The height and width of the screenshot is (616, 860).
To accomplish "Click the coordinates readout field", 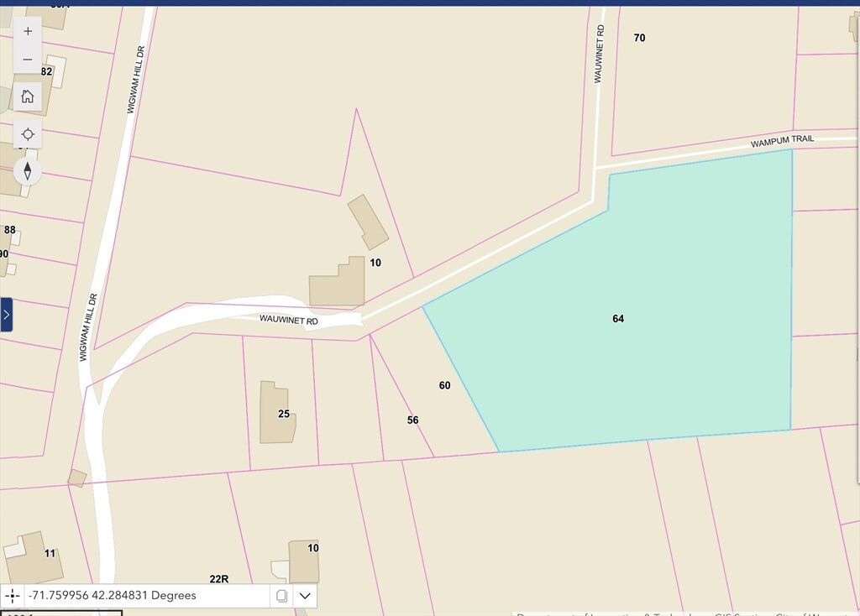I will 143,596.
